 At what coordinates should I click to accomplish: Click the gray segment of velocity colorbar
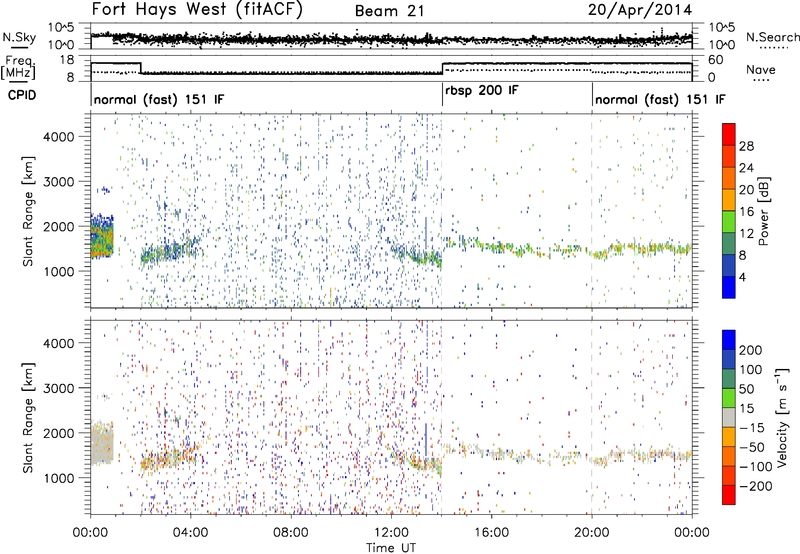[729, 417]
